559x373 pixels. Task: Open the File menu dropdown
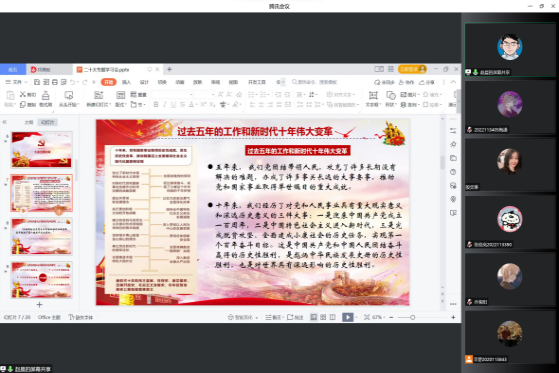pyautogui.click(x=16, y=82)
